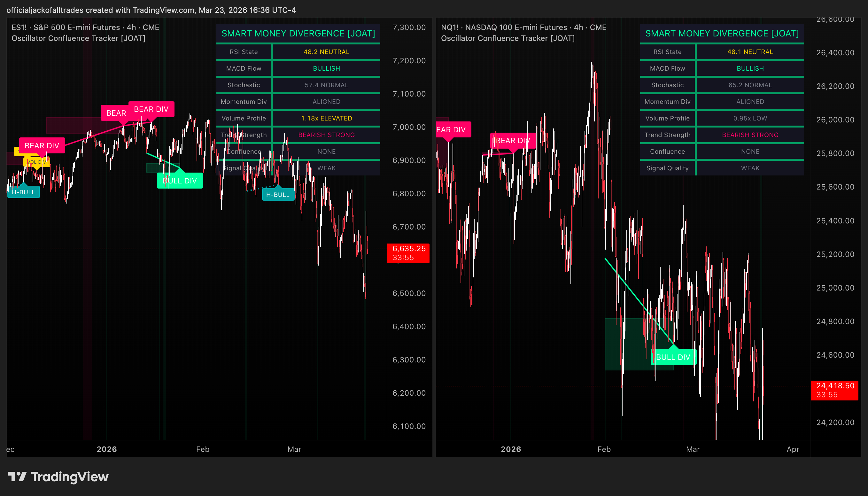Image resolution: width=868 pixels, height=496 pixels.
Task: Click the 57.4 NORMAL Stochastic value
Action: point(326,85)
